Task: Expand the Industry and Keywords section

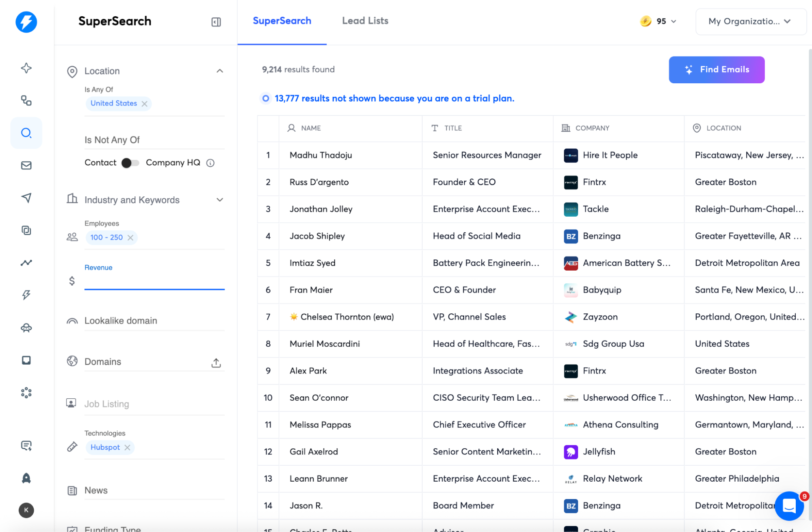Action: point(219,200)
